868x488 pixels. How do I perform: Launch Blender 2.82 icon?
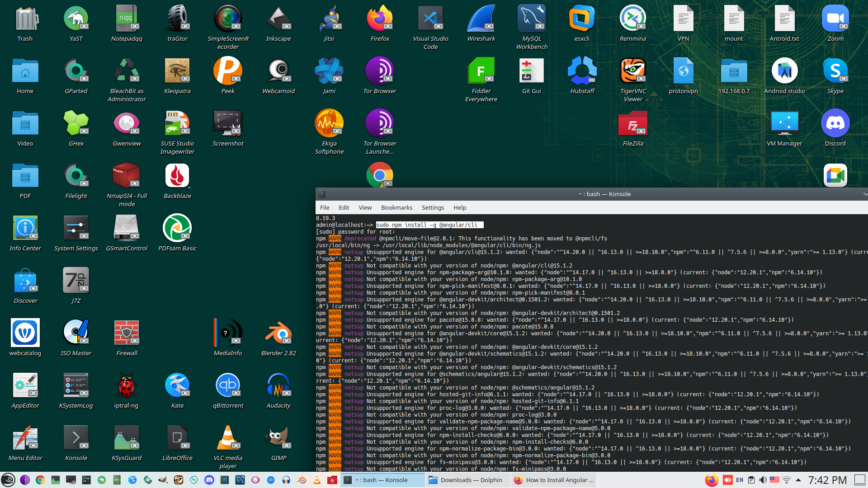pyautogui.click(x=278, y=334)
